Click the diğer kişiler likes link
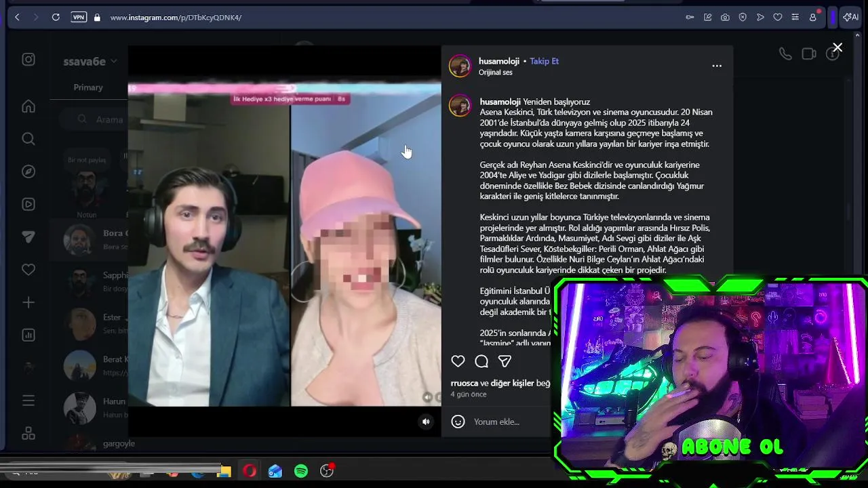The width and height of the screenshot is (868, 488). (513, 383)
